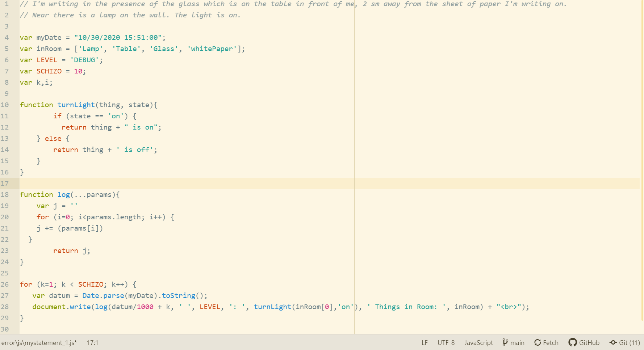
Task: Open the UTF-8 encoding selector
Action: pyautogui.click(x=446, y=342)
